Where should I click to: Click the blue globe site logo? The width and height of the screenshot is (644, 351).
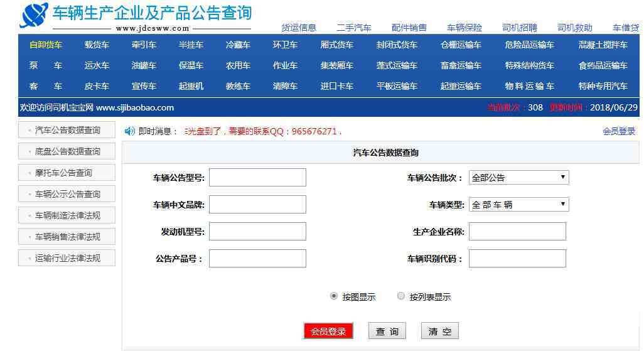point(34,16)
